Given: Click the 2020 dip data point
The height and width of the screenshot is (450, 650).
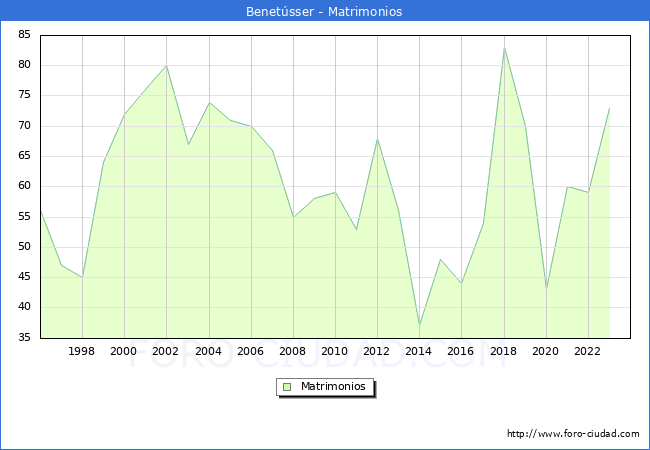Looking at the screenshot, I should pyautogui.click(x=546, y=289).
